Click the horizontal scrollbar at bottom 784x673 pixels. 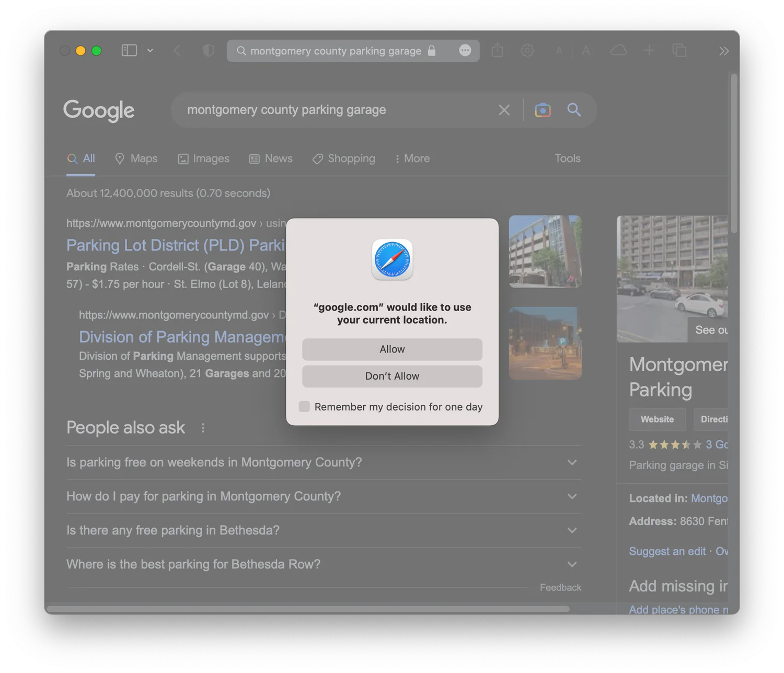(308, 609)
